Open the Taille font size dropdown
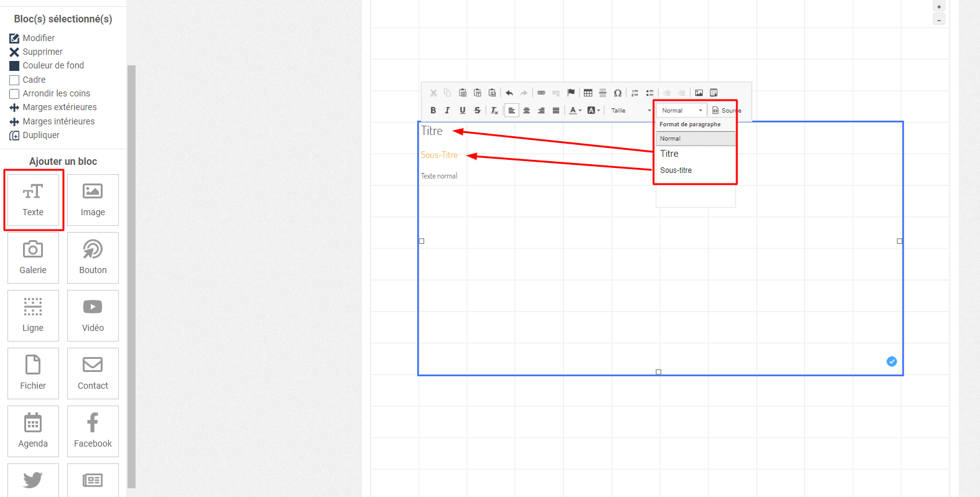The height and width of the screenshot is (497, 980). pos(631,110)
